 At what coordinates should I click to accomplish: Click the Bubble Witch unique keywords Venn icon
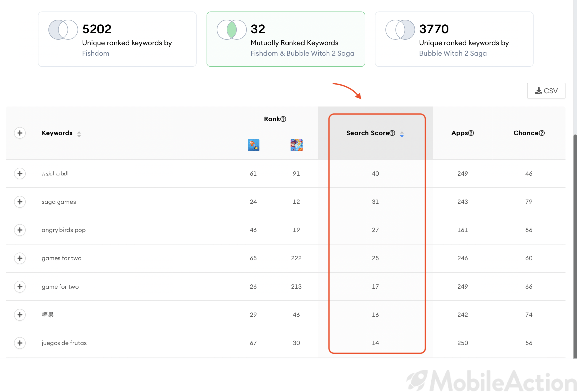point(400,30)
